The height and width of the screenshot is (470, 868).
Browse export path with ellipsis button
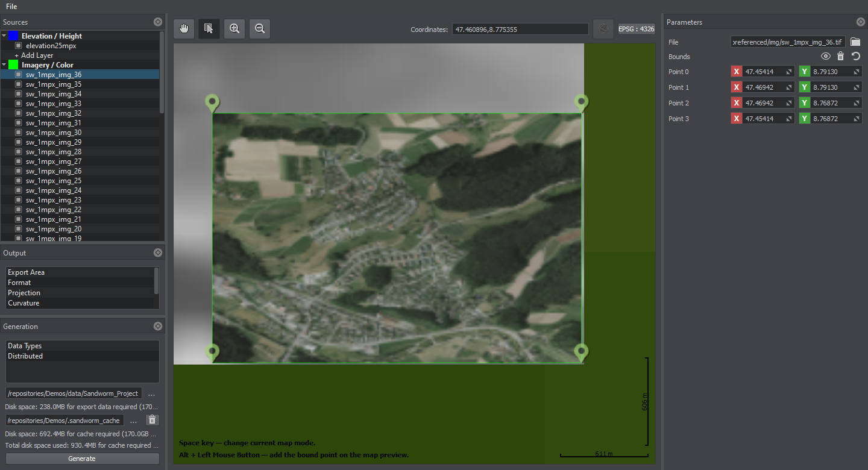151,393
